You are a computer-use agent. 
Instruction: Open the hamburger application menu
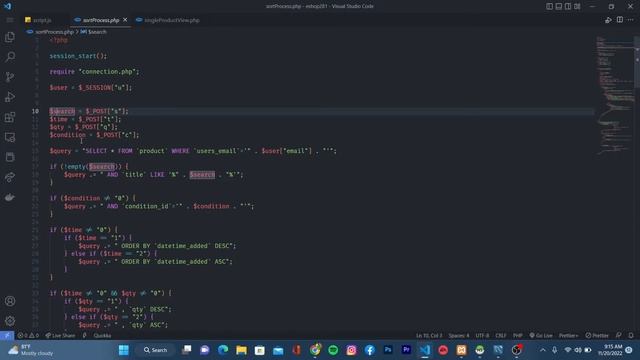click(10, 20)
